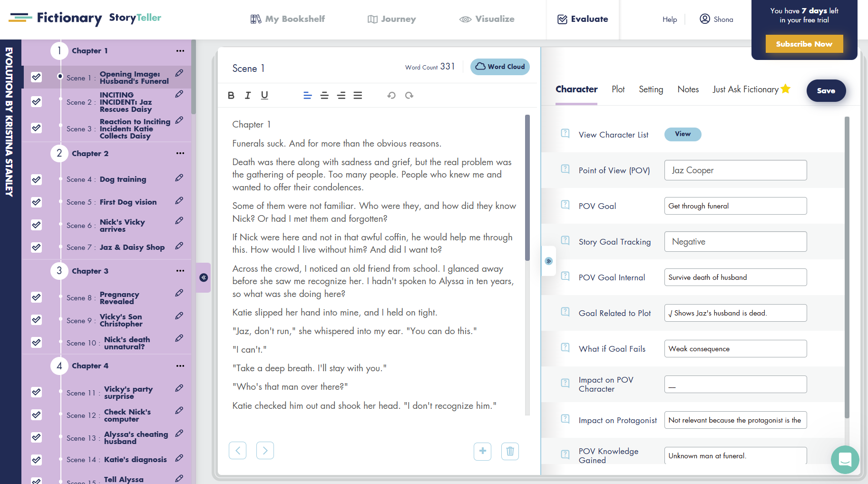This screenshot has width=868, height=484.
Task: Center align the scene text
Action: (x=324, y=95)
